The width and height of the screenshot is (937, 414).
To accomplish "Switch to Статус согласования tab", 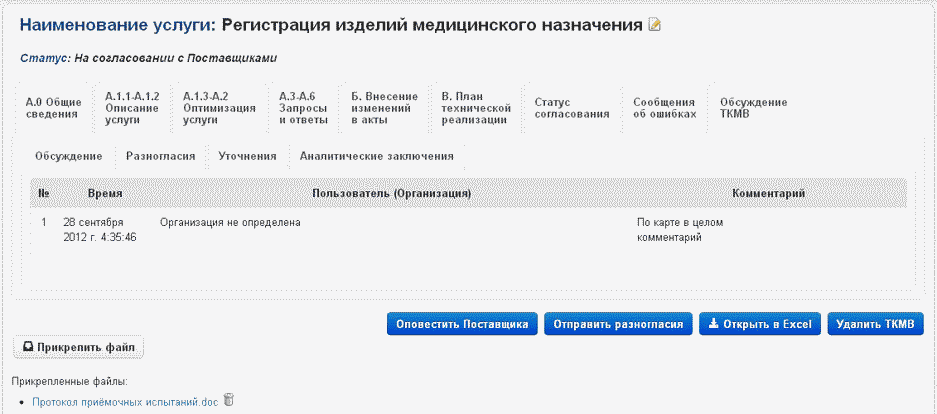I will tap(571, 108).
